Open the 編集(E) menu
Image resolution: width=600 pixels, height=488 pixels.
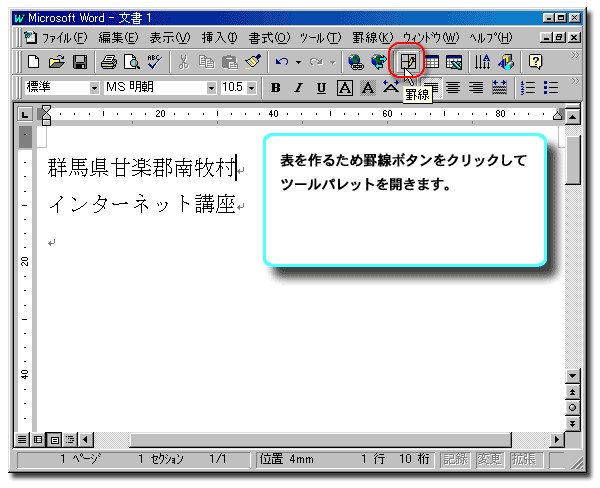[x=118, y=38]
